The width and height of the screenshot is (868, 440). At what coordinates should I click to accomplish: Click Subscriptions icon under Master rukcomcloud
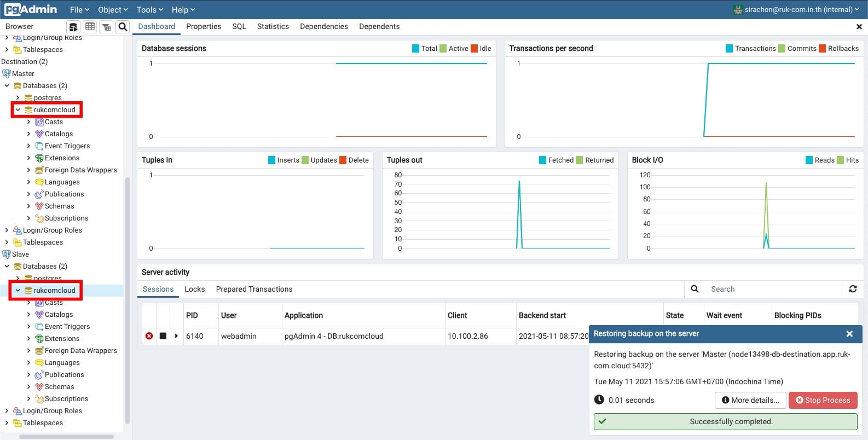tap(39, 218)
